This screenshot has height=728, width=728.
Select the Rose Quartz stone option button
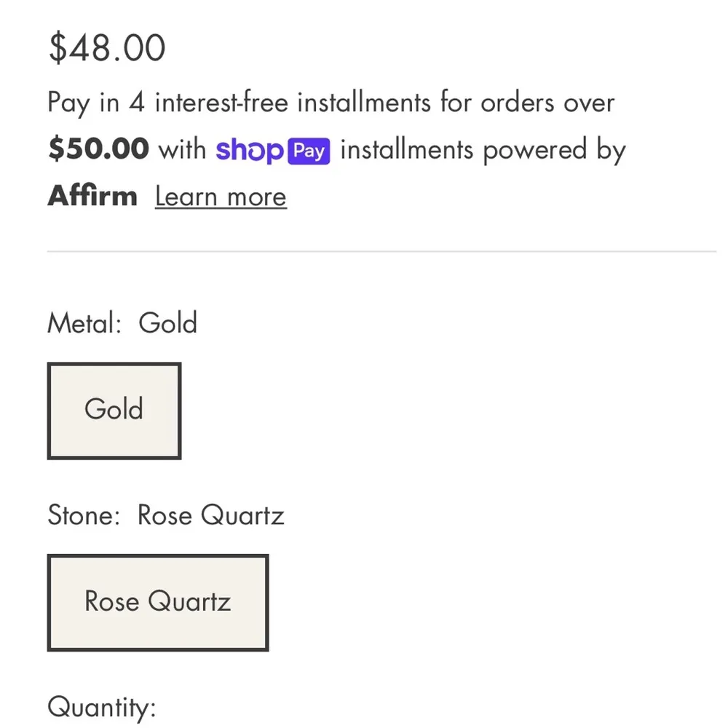[x=158, y=602]
